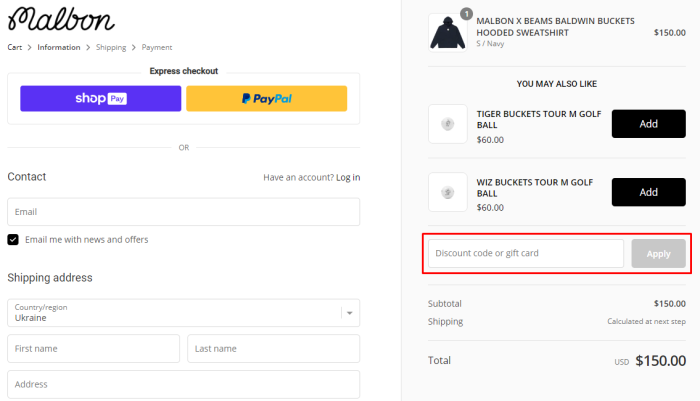The image size is (700, 401).
Task: Click the hooded sweatshirt product thumbnail
Action: click(x=448, y=33)
